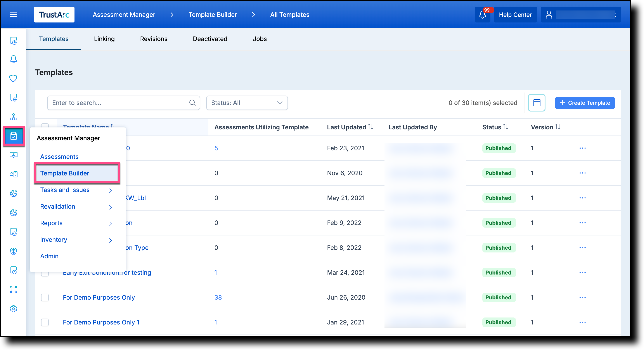Switch to the Revisions tab
This screenshot has height=350, width=644.
click(154, 39)
